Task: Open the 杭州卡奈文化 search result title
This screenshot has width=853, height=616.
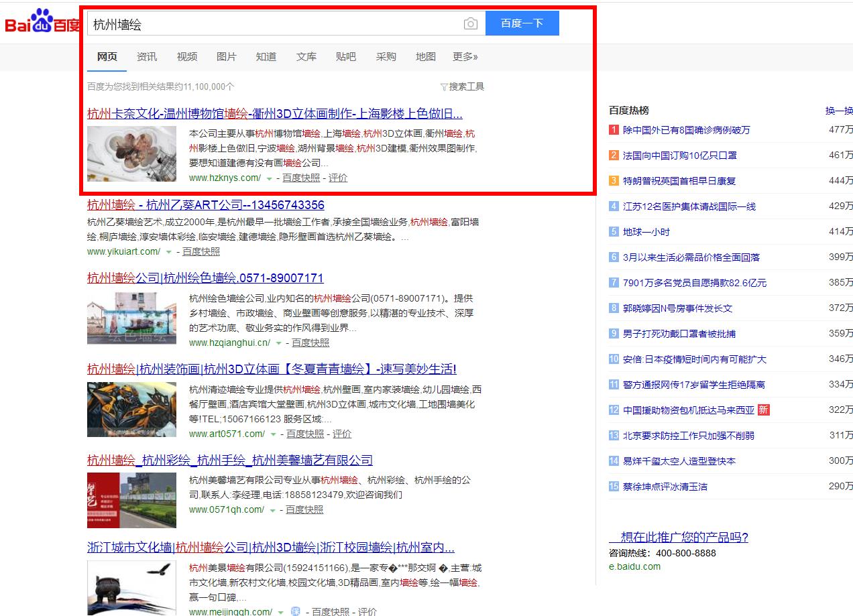Action: point(275,113)
